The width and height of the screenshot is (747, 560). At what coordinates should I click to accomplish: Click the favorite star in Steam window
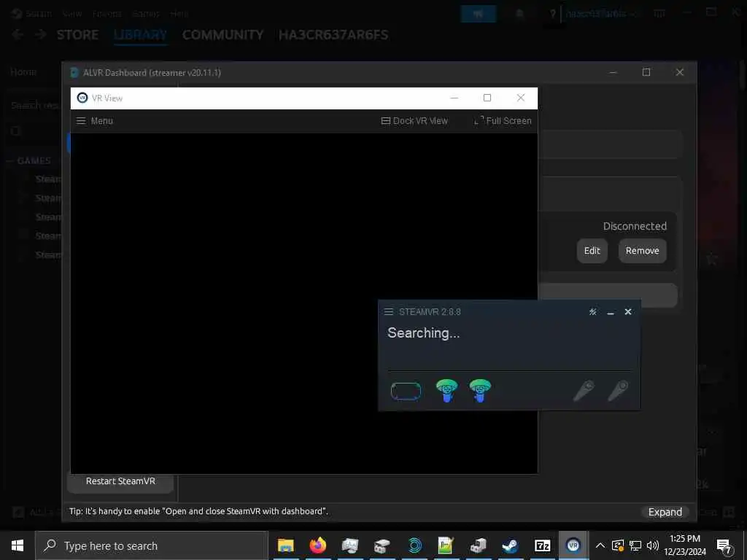click(712, 259)
